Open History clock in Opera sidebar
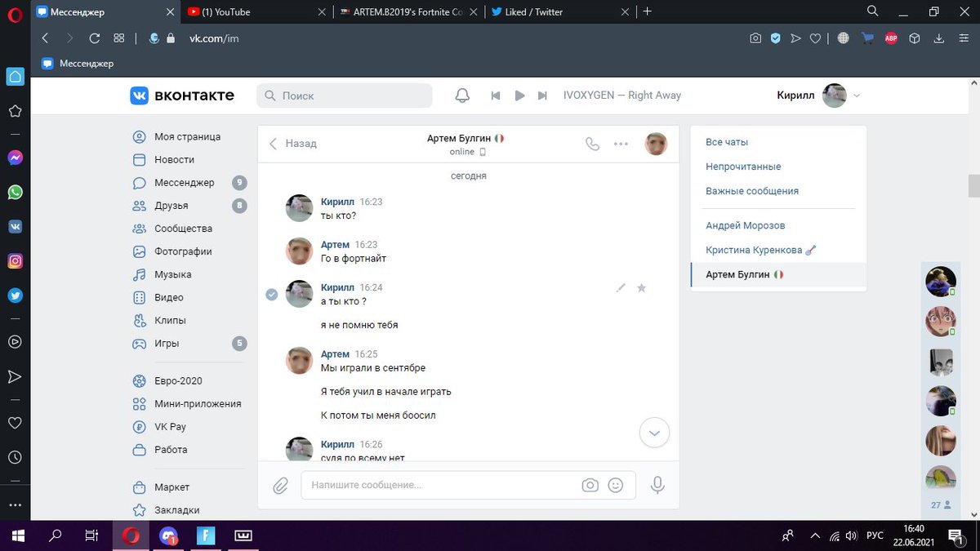Screen dimensions: 980x551 (15, 457)
